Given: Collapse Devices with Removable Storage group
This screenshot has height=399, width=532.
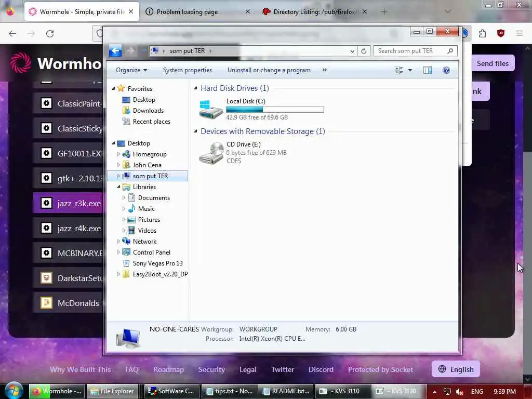Looking at the screenshot, I should pos(195,131).
